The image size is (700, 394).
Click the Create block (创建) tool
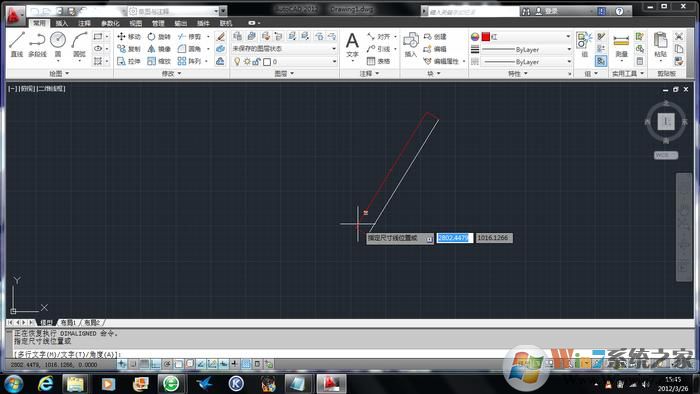tap(435, 37)
